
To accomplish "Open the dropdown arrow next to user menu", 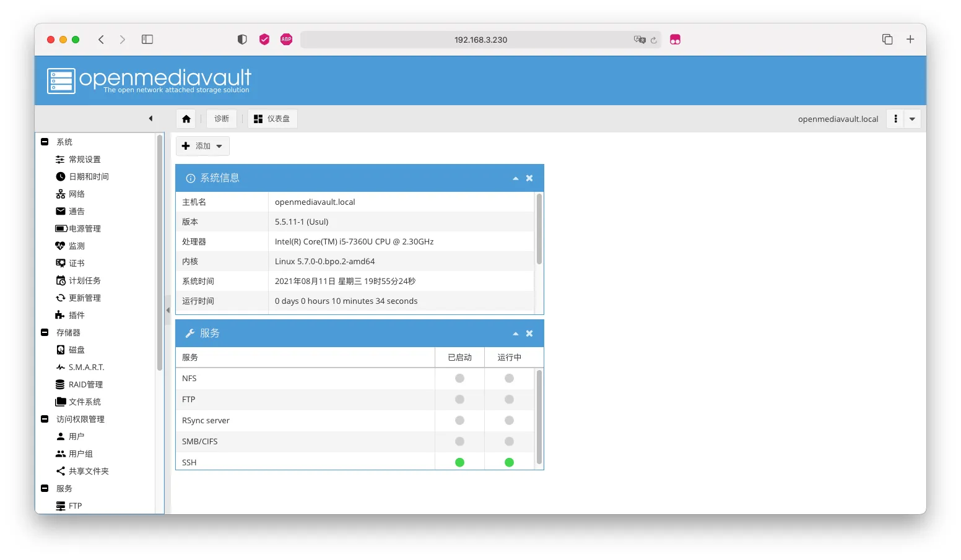I will point(912,119).
